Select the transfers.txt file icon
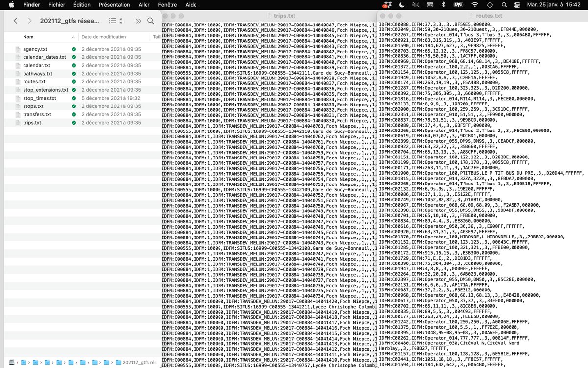Viewport: 588px width, 368px height. [18, 114]
